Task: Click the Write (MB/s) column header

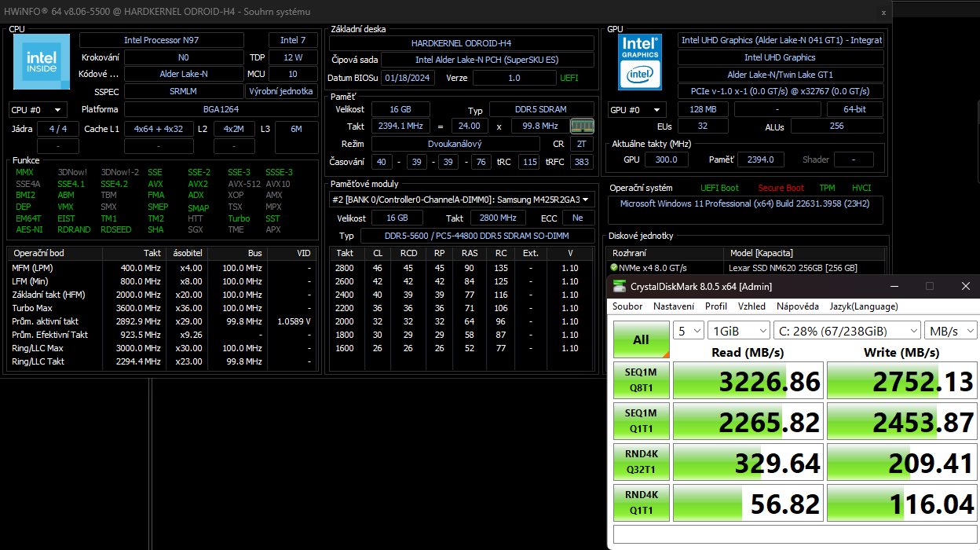Action: (901, 352)
